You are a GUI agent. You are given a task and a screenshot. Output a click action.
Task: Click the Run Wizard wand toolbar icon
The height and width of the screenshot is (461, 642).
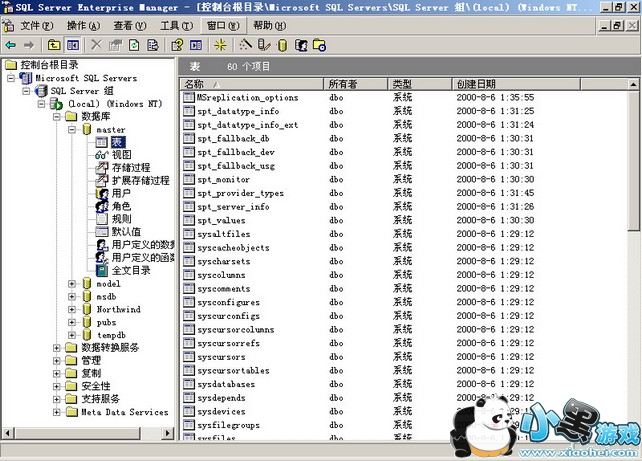[246, 45]
